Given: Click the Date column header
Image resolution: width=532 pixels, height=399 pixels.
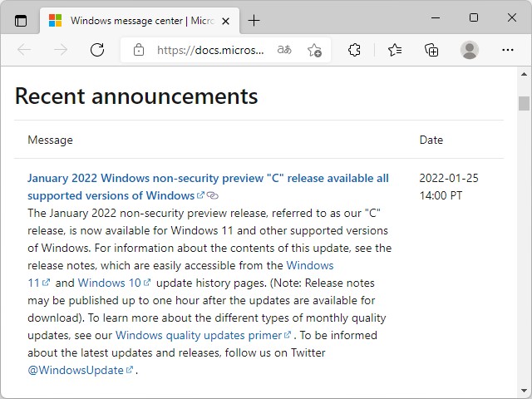Looking at the screenshot, I should pos(431,140).
